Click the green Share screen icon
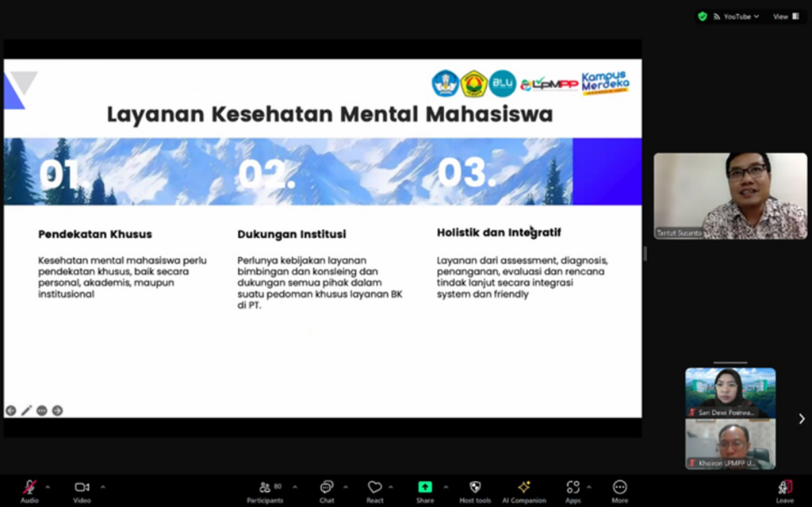The image size is (812, 507). (x=425, y=487)
